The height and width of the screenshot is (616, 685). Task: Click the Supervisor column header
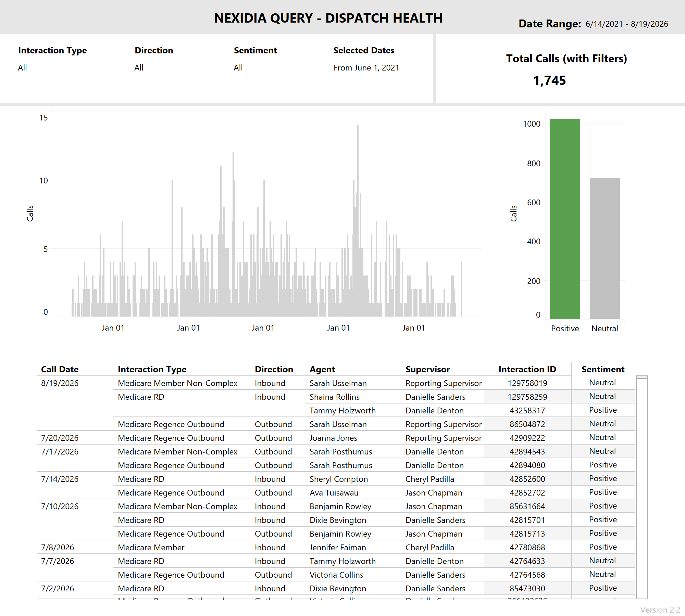[x=427, y=369]
